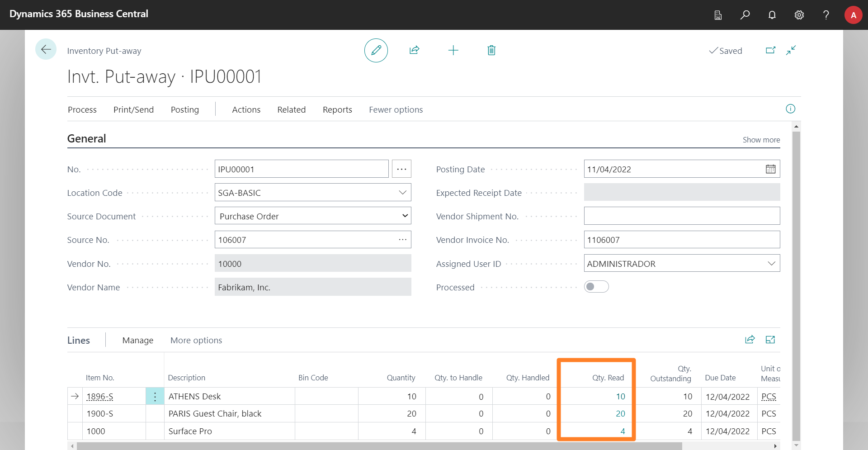This screenshot has width=868, height=450.
Task: Click the Lines section heading
Action: [78, 340]
